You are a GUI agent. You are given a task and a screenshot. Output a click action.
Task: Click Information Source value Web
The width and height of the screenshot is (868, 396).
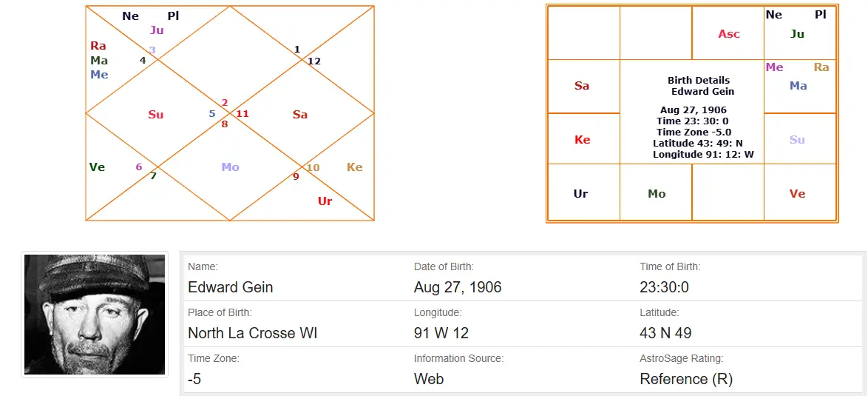tap(429, 378)
